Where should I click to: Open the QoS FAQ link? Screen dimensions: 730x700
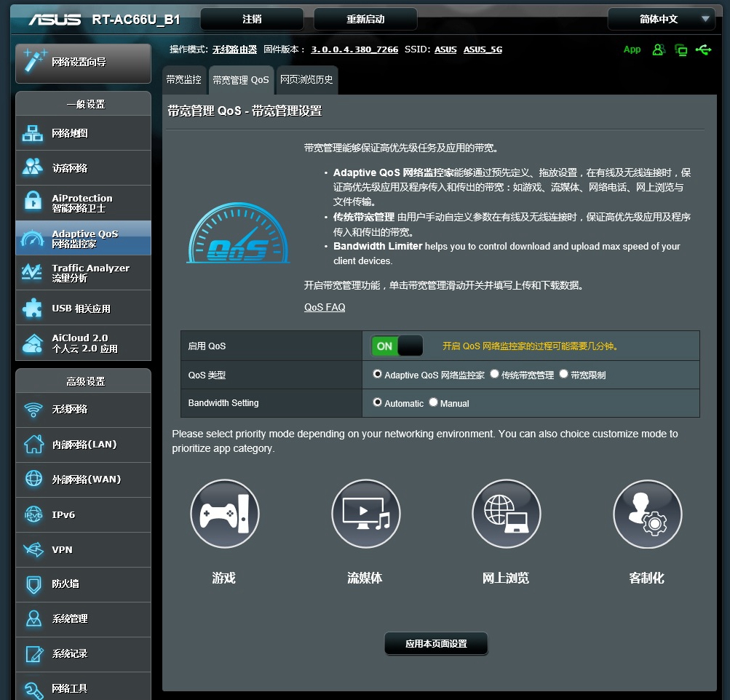click(324, 307)
